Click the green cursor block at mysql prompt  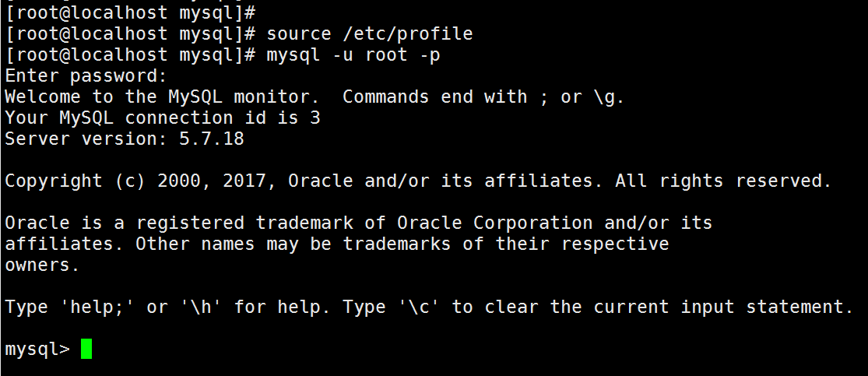point(86,348)
